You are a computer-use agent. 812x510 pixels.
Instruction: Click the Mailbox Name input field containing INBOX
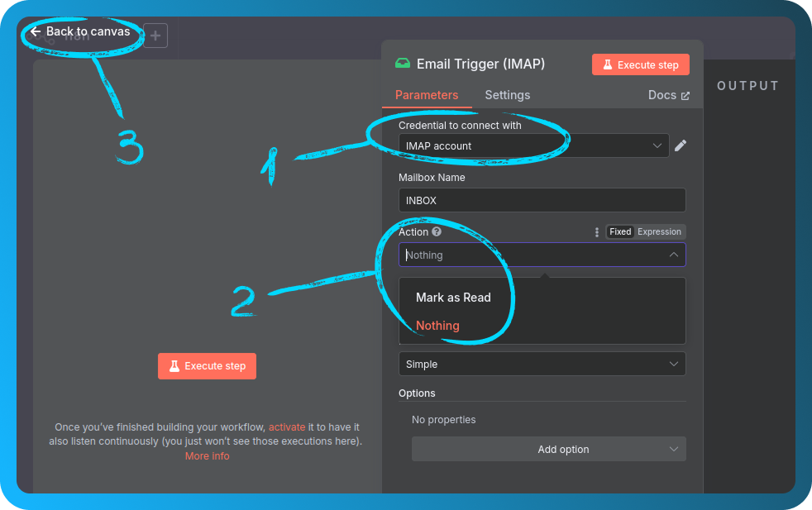click(542, 200)
